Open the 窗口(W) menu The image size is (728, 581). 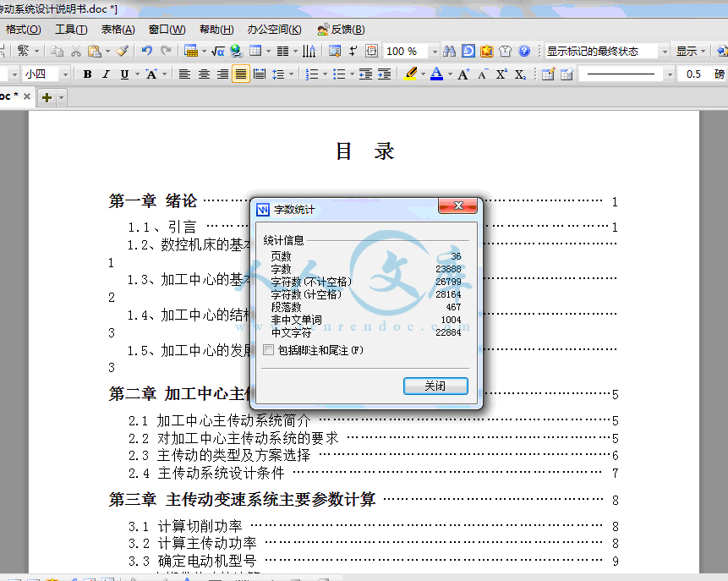click(167, 30)
